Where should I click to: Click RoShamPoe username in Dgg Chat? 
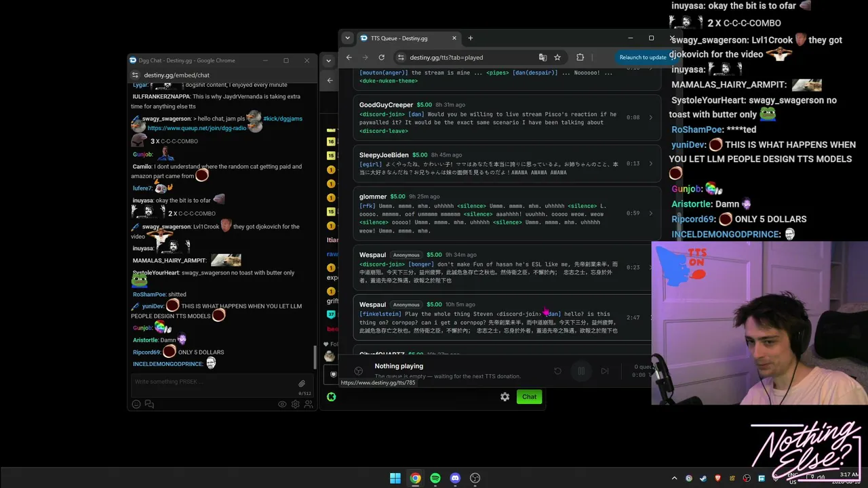[x=149, y=295]
